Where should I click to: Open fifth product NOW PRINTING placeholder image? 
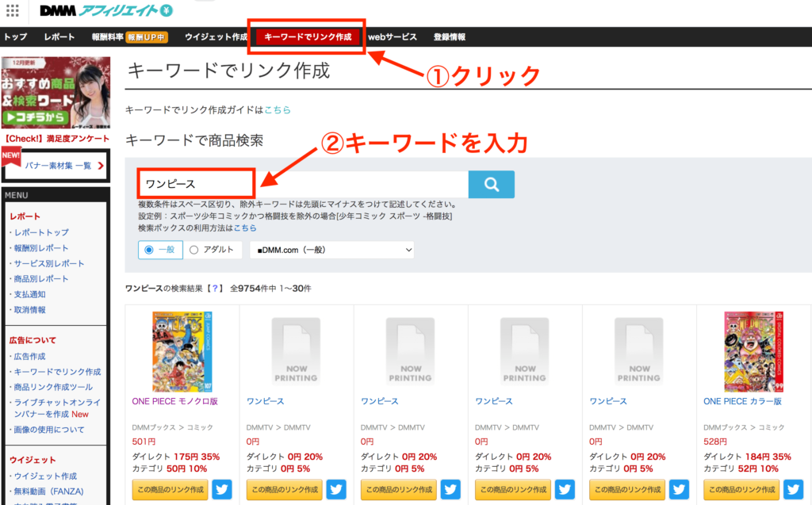(x=638, y=351)
